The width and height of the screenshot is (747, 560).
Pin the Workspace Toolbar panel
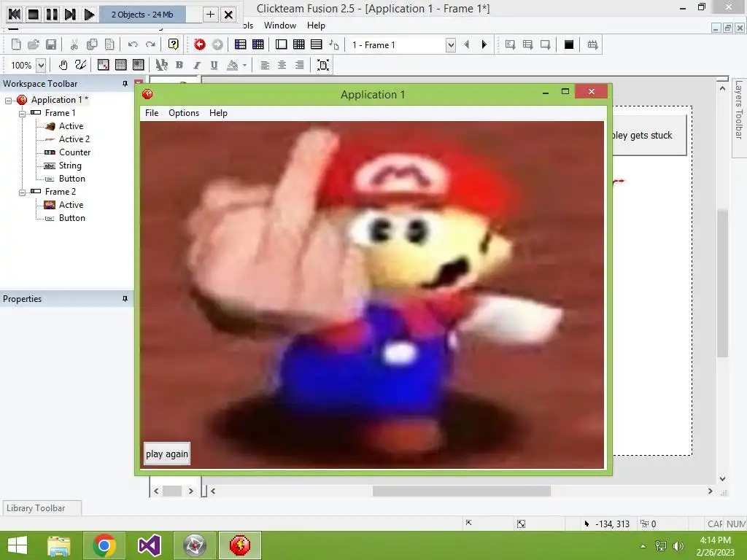(125, 84)
